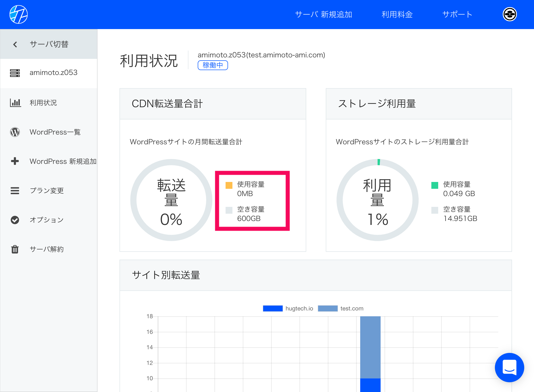
Task: Open オプション in the sidebar
Action: 49,220
